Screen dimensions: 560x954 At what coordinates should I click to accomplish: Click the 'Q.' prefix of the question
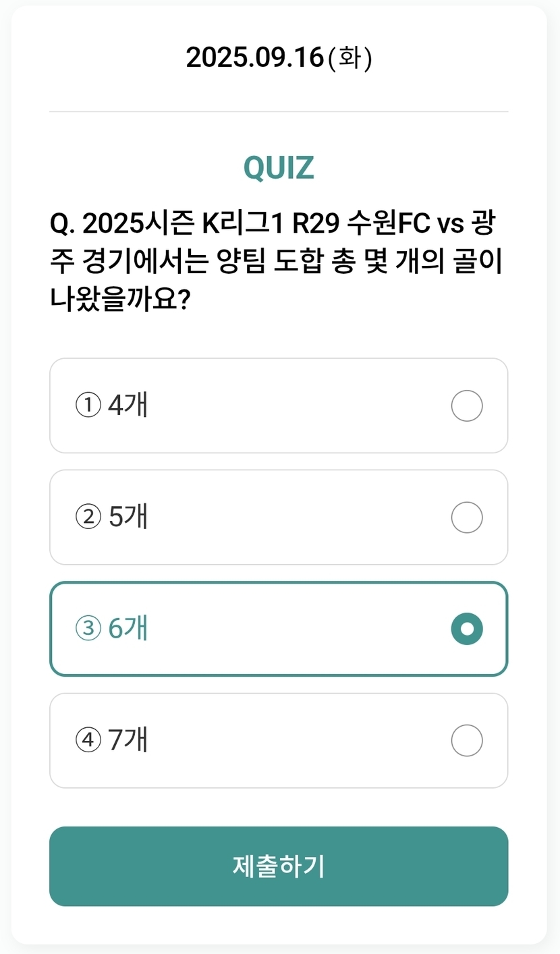tap(63, 224)
